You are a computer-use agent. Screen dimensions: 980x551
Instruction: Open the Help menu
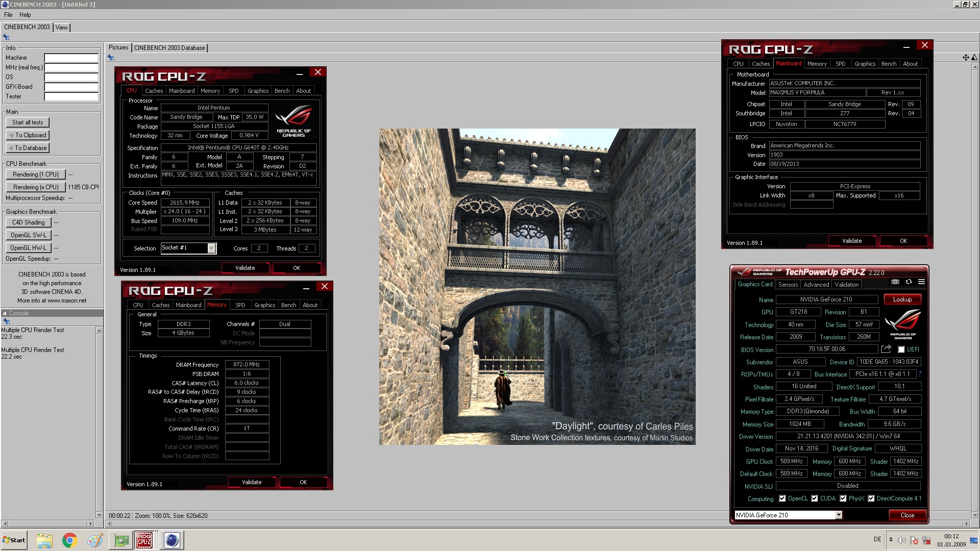[25, 15]
